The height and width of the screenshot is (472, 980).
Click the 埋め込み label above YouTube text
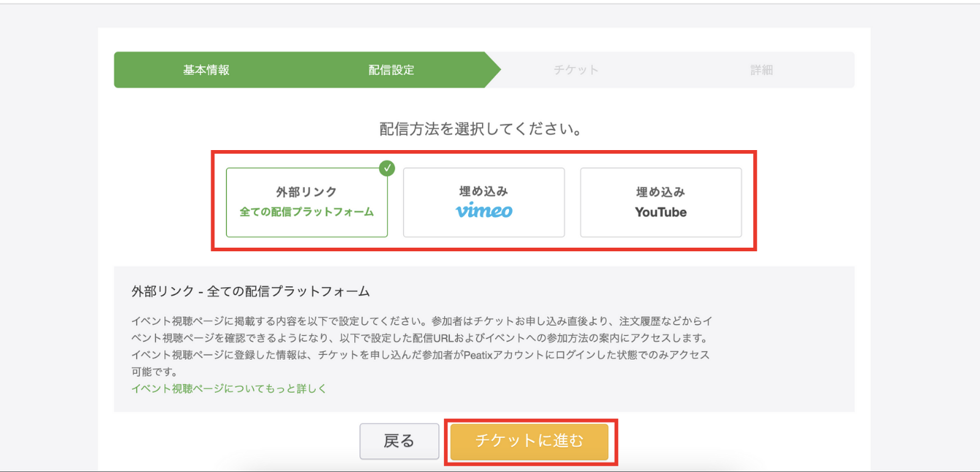point(661,192)
